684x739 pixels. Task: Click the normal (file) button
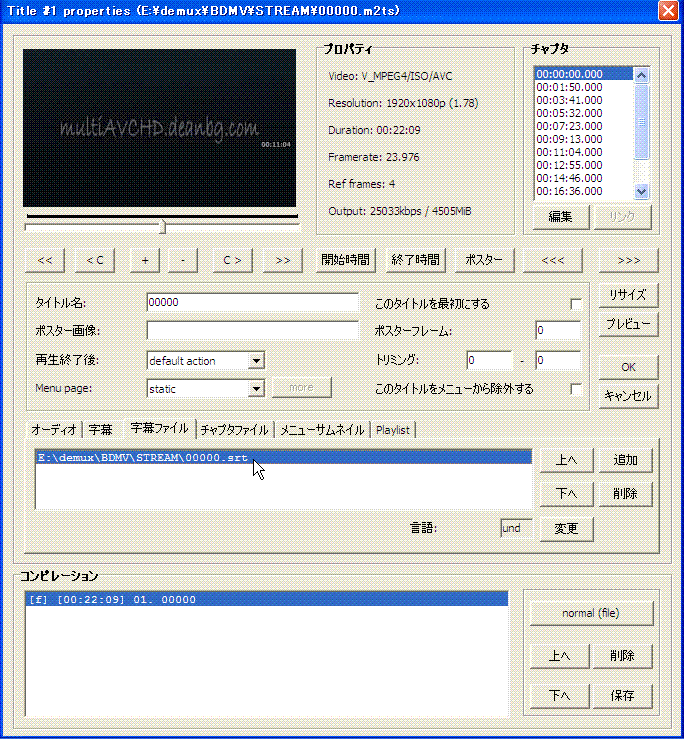592,613
